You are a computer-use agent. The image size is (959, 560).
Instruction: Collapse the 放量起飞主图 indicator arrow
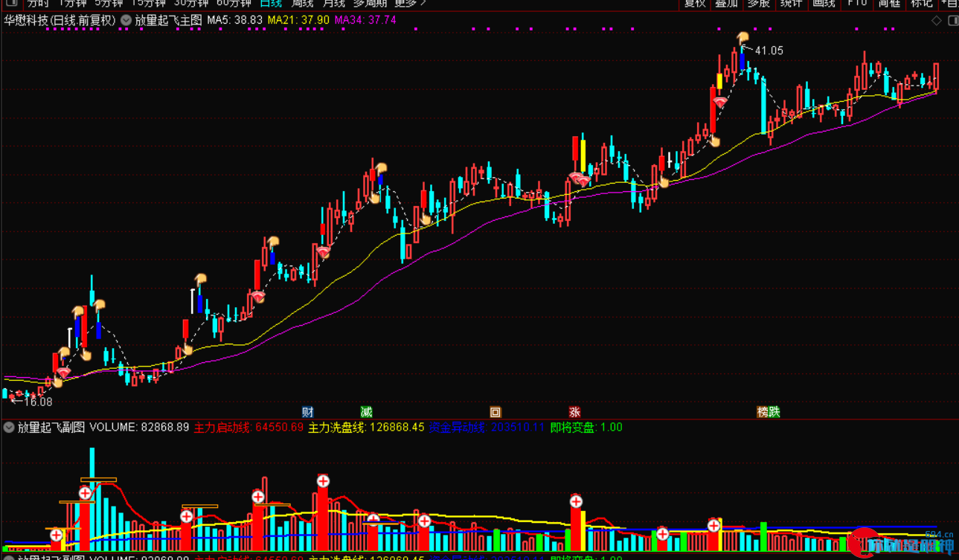coord(126,21)
